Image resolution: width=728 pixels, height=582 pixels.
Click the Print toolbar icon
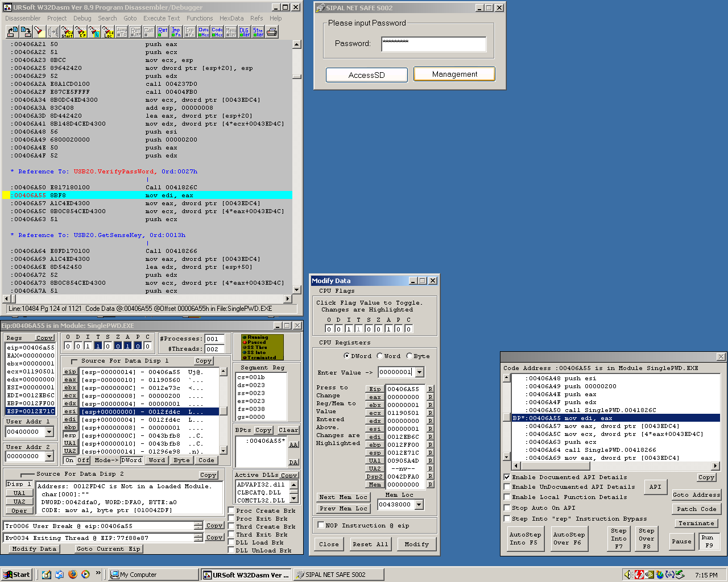[x=272, y=32]
